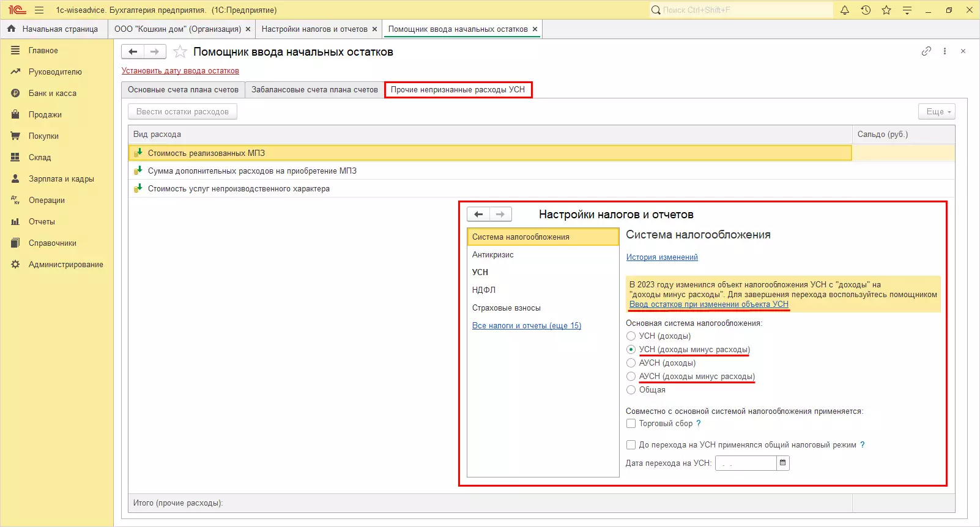This screenshot has width=980, height=527.
Task: Check До перехода на УСН применялся общий режим
Action: tap(631, 444)
